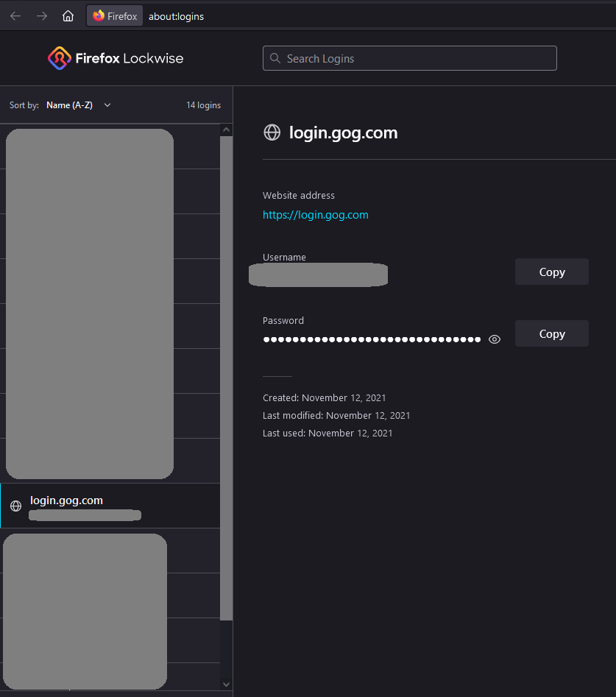Click globe icon beside login.gog.com list entry
The height and width of the screenshot is (697, 616).
point(16,506)
